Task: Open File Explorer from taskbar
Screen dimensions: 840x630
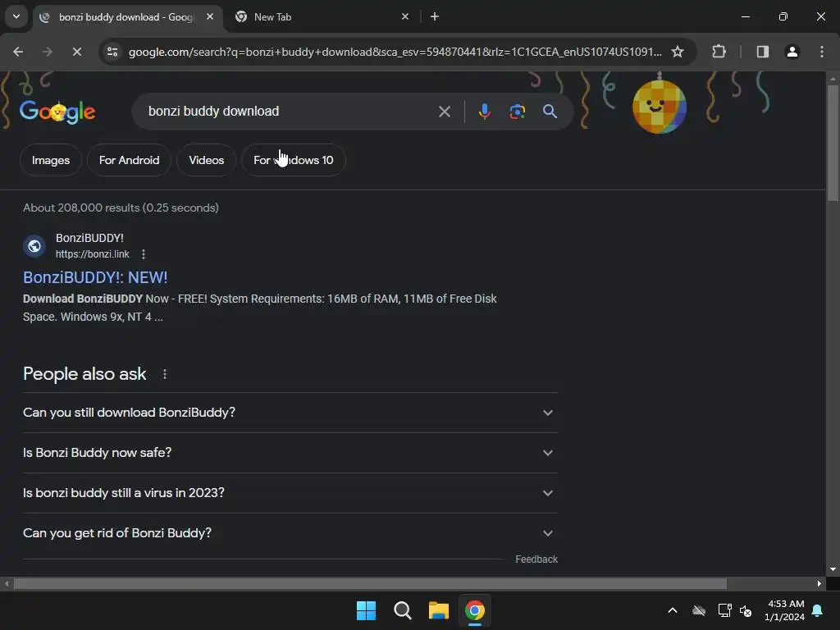Action: coord(438,610)
